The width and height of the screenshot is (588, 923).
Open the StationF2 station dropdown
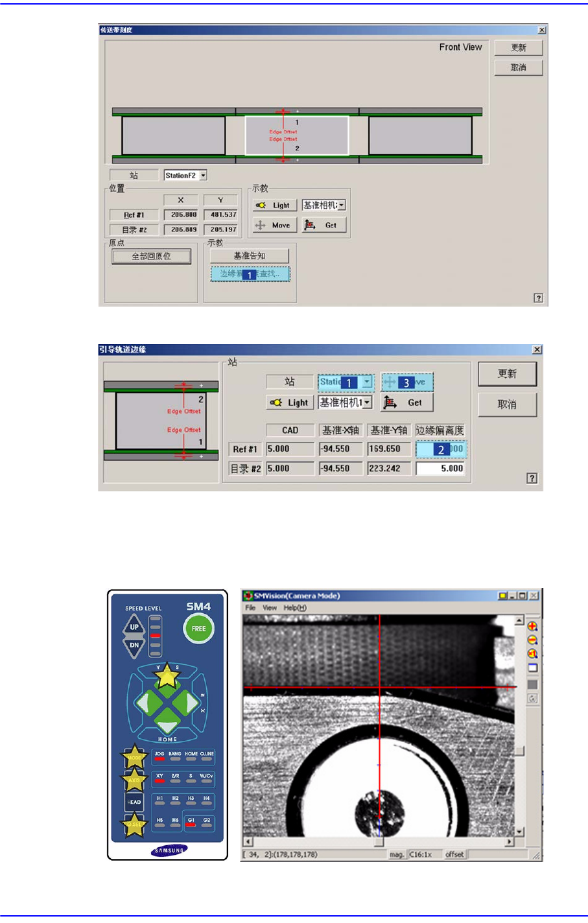coord(204,176)
